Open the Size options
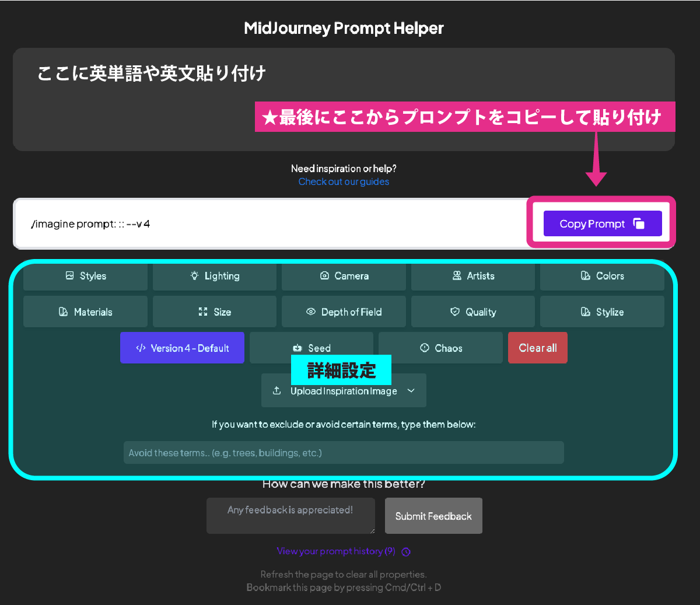The height and width of the screenshot is (605, 700). tap(215, 312)
